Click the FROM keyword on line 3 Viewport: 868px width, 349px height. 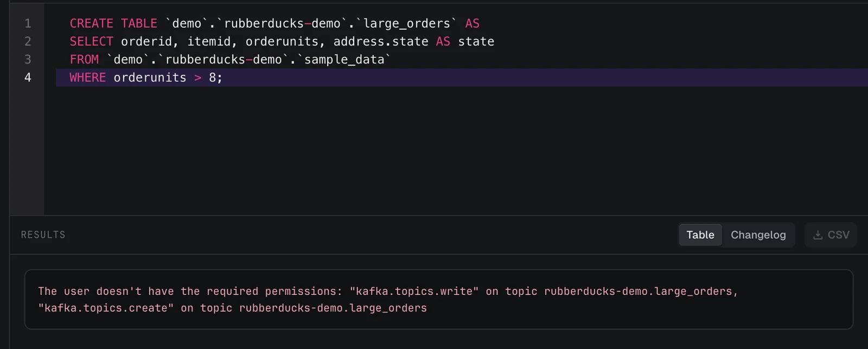pos(84,59)
